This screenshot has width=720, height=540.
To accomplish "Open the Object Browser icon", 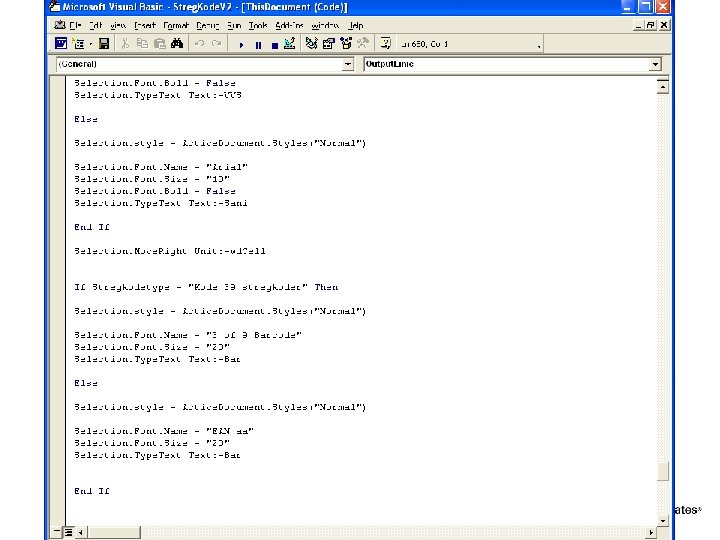I will pyautogui.click(x=346, y=44).
